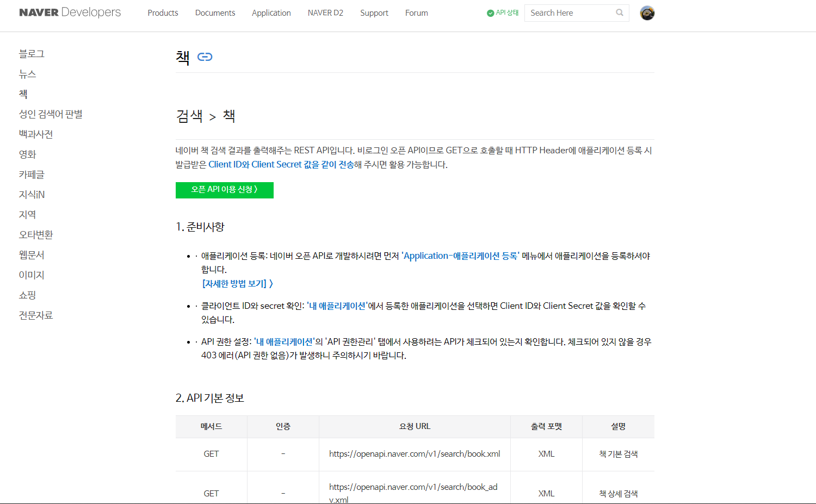Open the Documents menu
Image resolution: width=816 pixels, height=504 pixels.
coord(215,13)
